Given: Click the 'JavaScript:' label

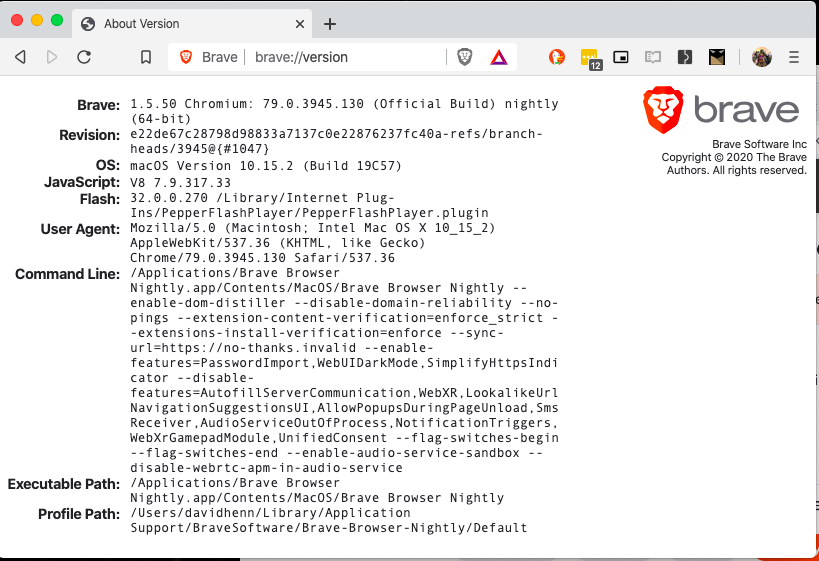Looking at the screenshot, I should point(82,182).
